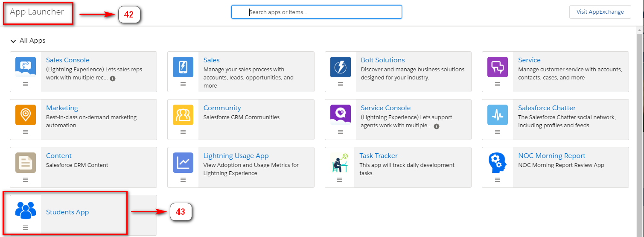
Task: Collapse the All Apps section chevron
Action: click(13, 41)
